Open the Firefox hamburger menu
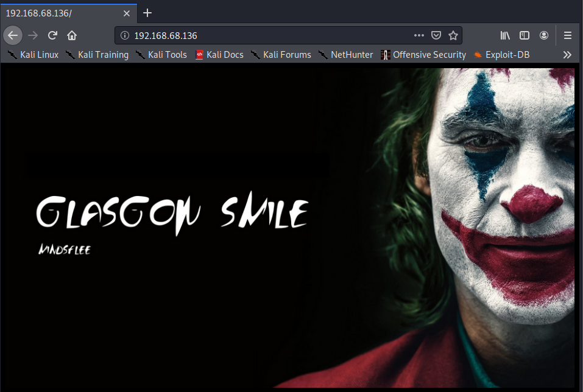Viewport: 583px width, 392px height. pos(567,35)
